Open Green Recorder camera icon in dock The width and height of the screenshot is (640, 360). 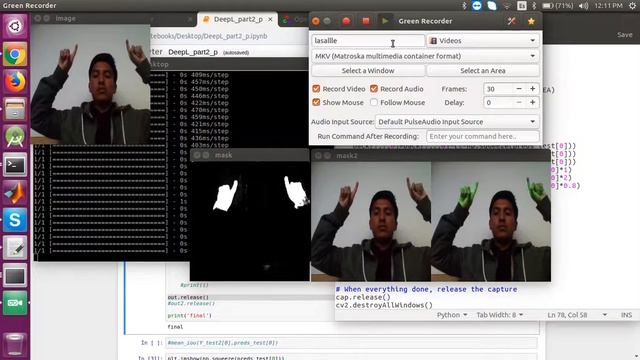pyautogui.click(x=15, y=303)
